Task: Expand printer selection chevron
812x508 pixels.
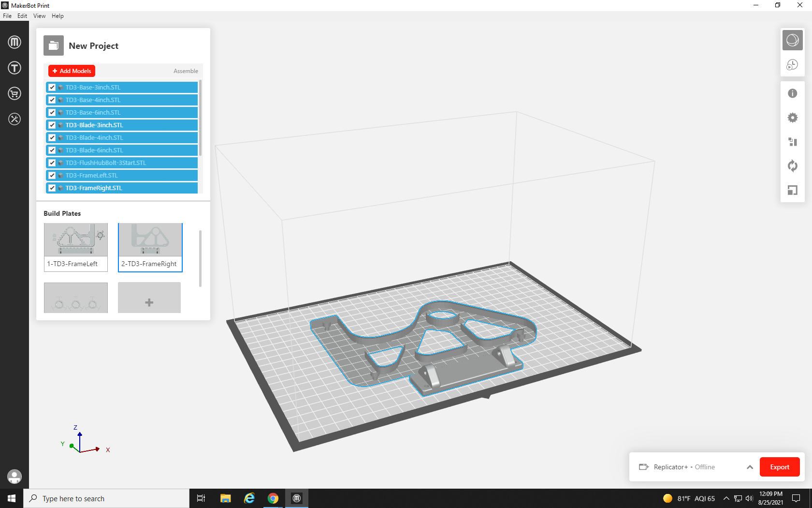Action: [750, 467]
